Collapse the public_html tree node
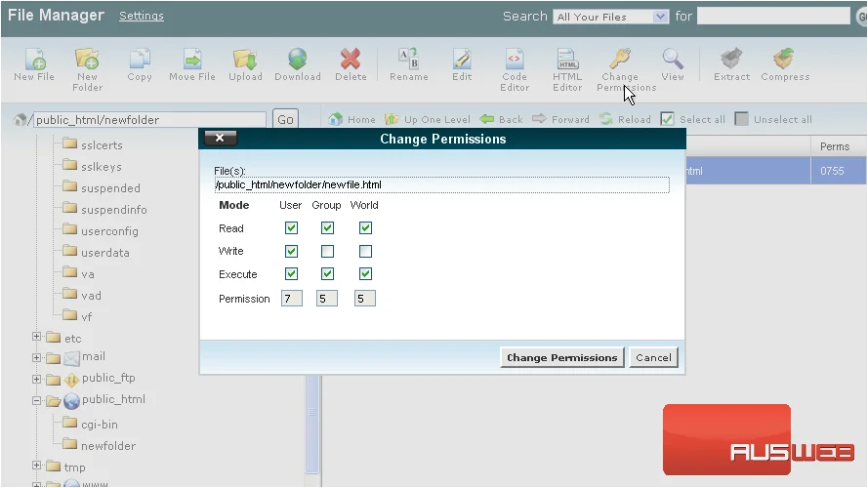The height and width of the screenshot is (488, 868). pos(36,400)
